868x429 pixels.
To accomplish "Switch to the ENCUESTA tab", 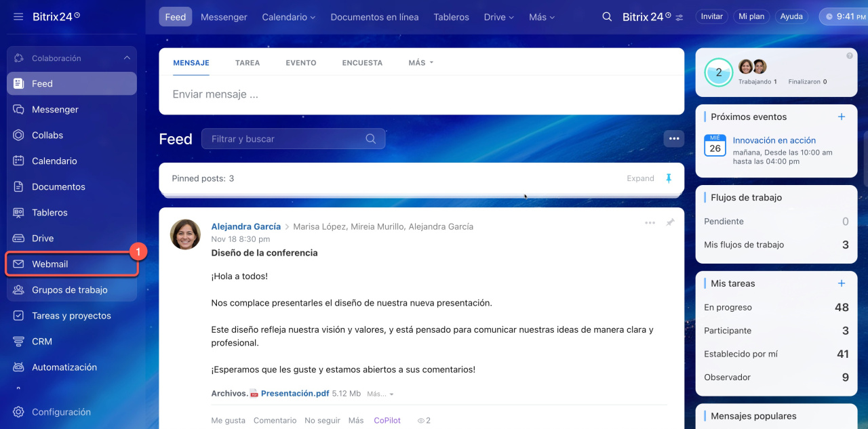I will 362,62.
